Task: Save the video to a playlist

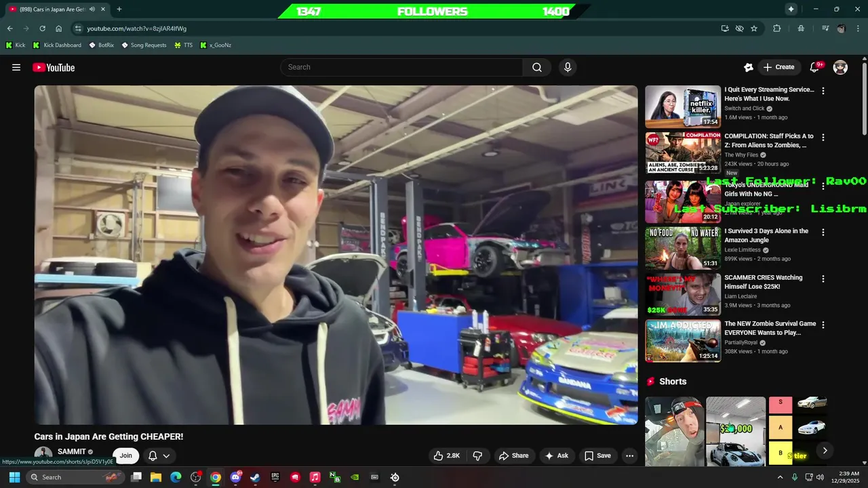Action: 597,455
